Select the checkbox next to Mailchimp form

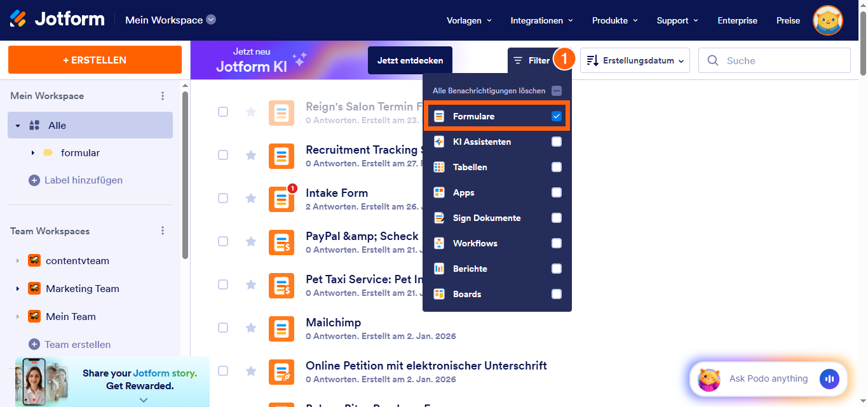(223, 328)
